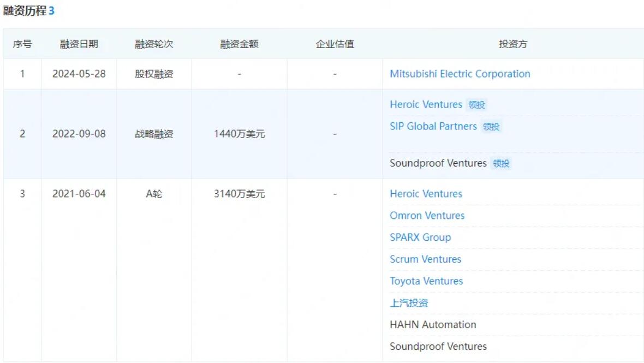Click the 融资历程 section count number 3

[x=51, y=11]
